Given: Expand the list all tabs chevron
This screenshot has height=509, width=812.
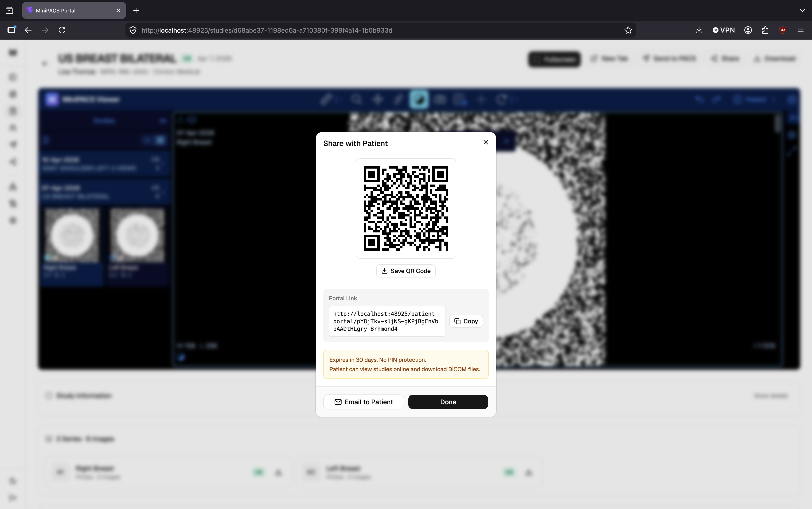Looking at the screenshot, I should (802, 10).
